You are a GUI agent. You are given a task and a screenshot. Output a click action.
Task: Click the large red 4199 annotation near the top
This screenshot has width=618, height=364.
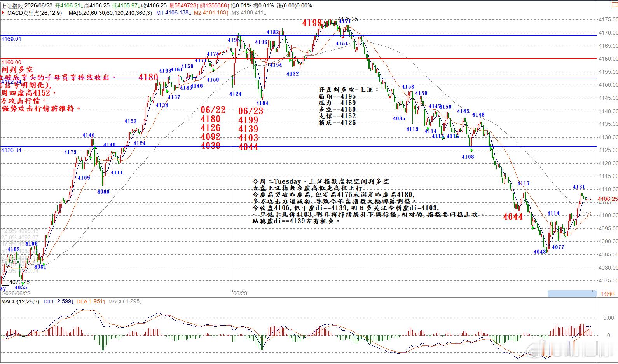(312, 23)
